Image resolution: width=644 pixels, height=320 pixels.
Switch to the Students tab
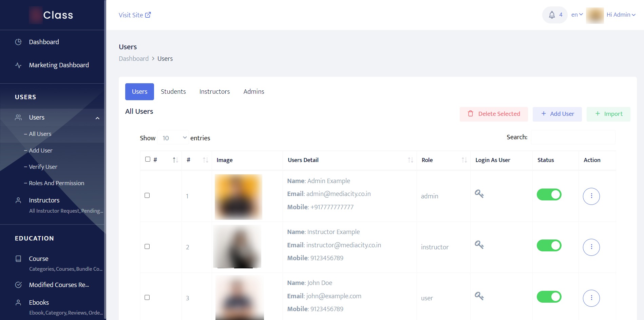[173, 91]
